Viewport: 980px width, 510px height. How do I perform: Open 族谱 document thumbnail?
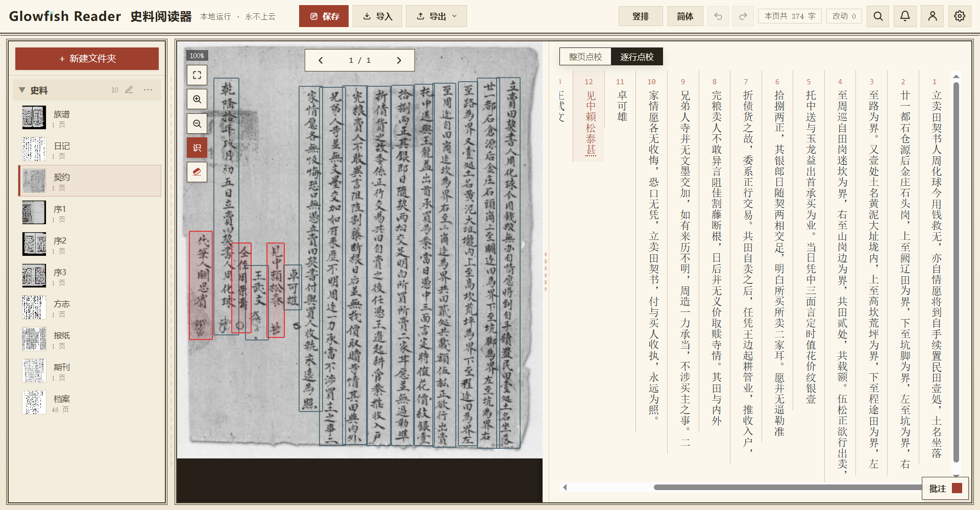34,118
